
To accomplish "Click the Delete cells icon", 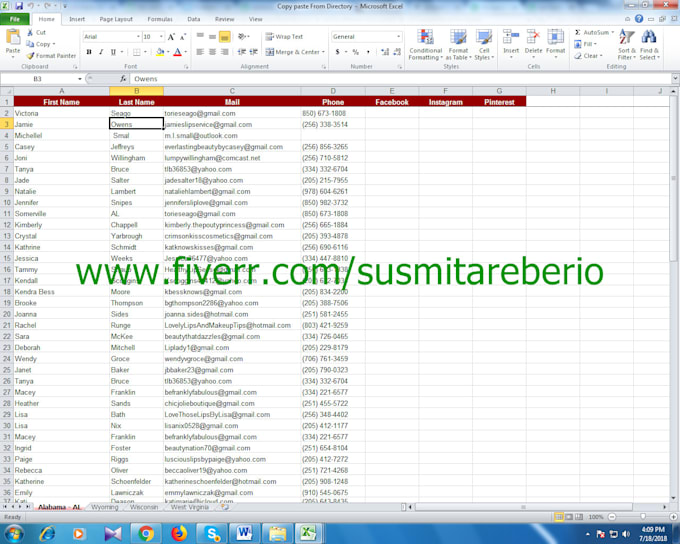I will pyautogui.click(x=533, y=37).
